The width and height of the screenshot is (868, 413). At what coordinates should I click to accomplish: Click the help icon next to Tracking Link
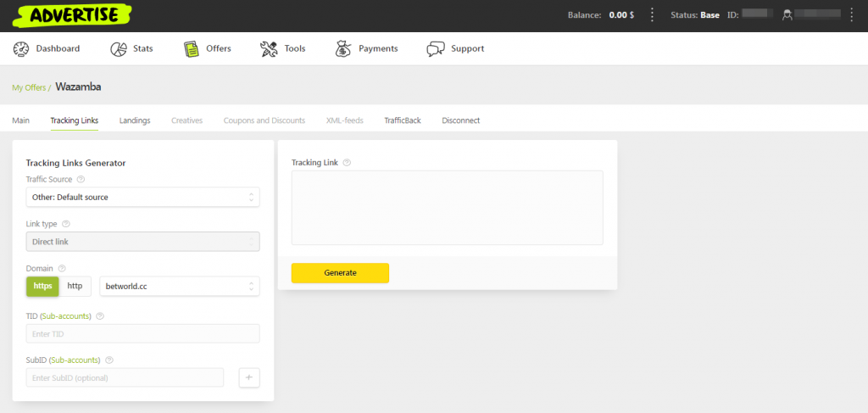pyautogui.click(x=347, y=163)
